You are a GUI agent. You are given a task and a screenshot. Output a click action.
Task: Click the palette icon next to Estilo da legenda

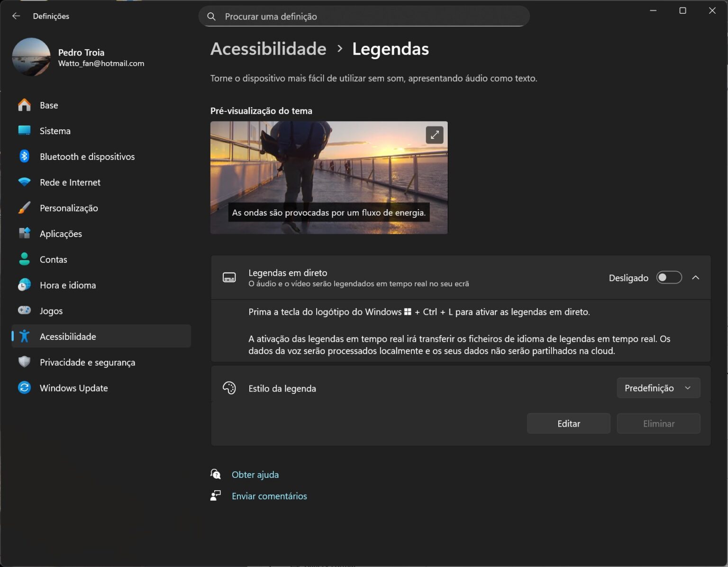(229, 388)
